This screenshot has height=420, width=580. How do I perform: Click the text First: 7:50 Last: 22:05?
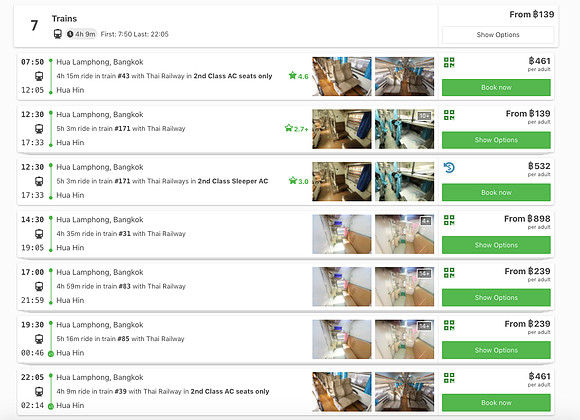tap(135, 34)
